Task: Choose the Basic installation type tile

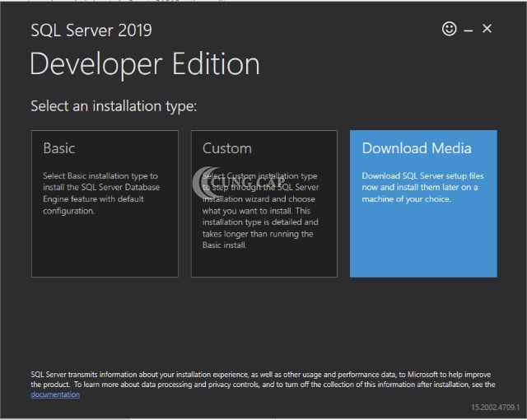Action: click(105, 203)
